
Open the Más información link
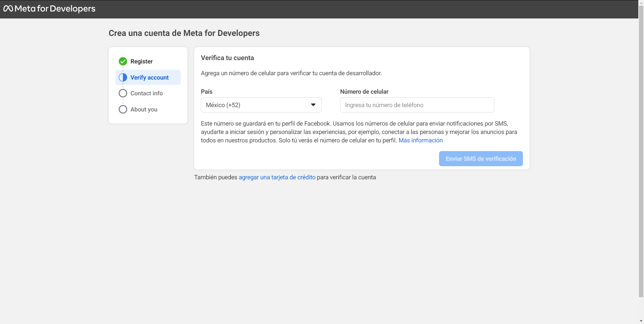point(420,140)
